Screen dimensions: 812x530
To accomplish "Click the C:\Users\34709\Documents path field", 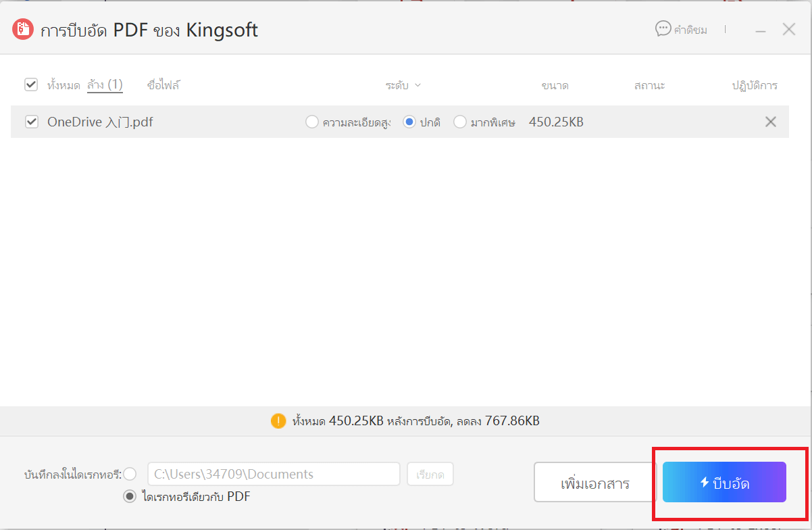I will click(274, 474).
